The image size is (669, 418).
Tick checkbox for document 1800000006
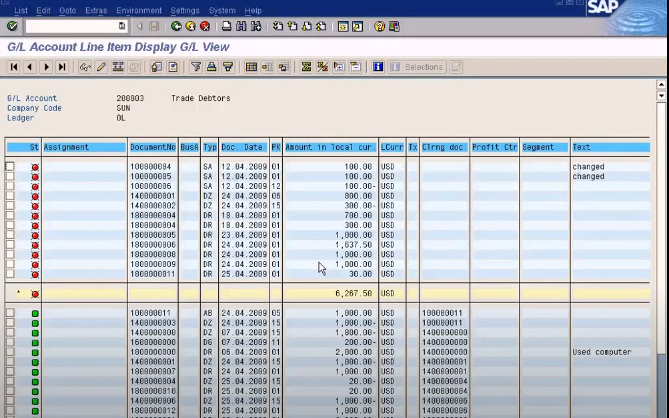pyautogui.click(x=10, y=245)
